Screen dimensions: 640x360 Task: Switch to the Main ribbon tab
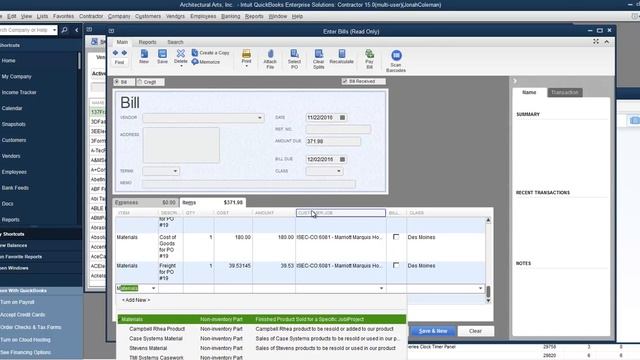(x=122, y=42)
